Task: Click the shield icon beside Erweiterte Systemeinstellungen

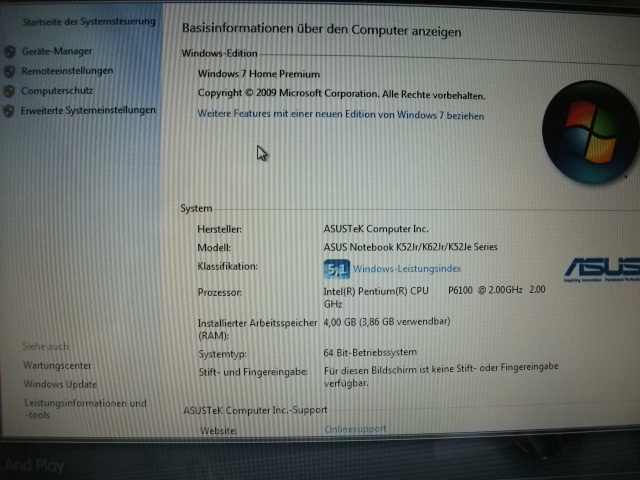Action: [9, 111]
